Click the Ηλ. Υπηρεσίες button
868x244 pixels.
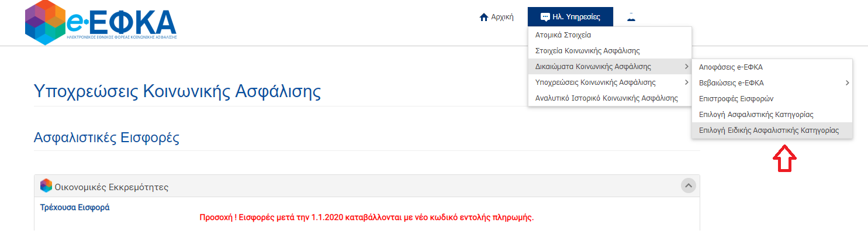coord(570,17)
